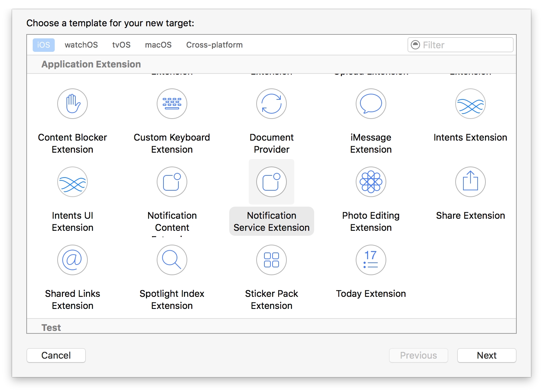543x392 pixels.
Task: Switch to the iOS platform tab
Action: pos(44,45)
